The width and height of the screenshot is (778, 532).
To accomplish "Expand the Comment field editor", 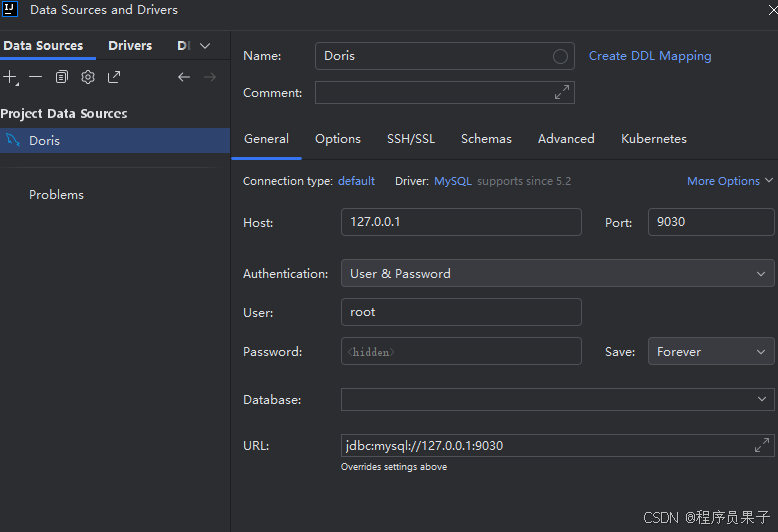I will pyautogui.click(x=562, y=92).
